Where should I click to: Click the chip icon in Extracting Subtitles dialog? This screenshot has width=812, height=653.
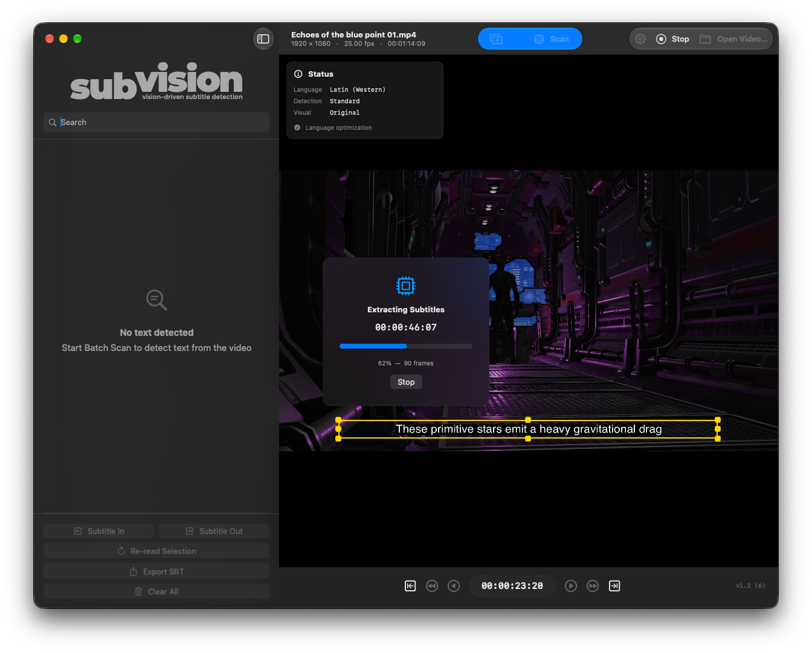[406, 286]
